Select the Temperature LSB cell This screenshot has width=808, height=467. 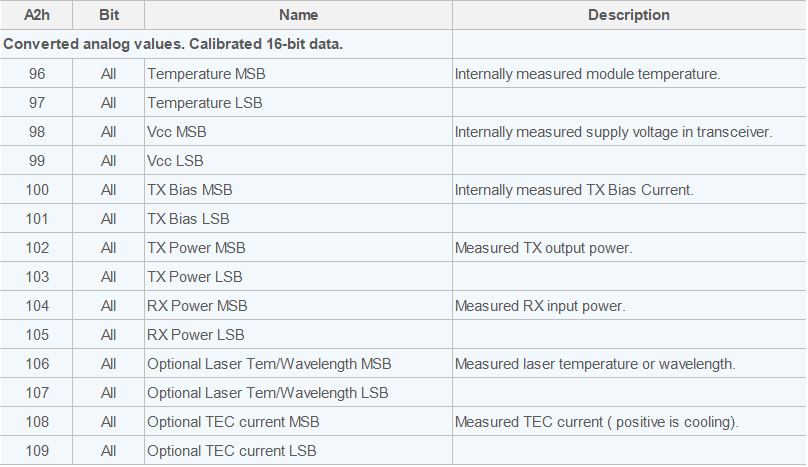(x=205, y=103)
